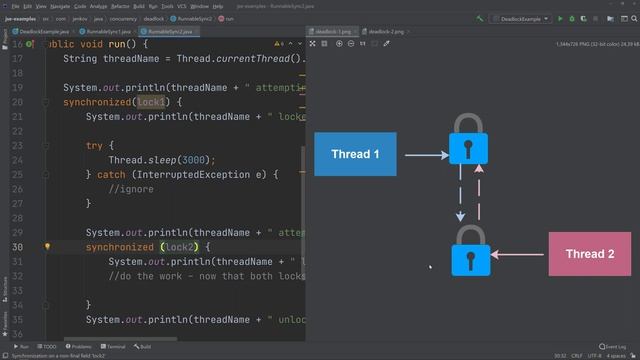Click the lock2 identifier on line 30

179,247
